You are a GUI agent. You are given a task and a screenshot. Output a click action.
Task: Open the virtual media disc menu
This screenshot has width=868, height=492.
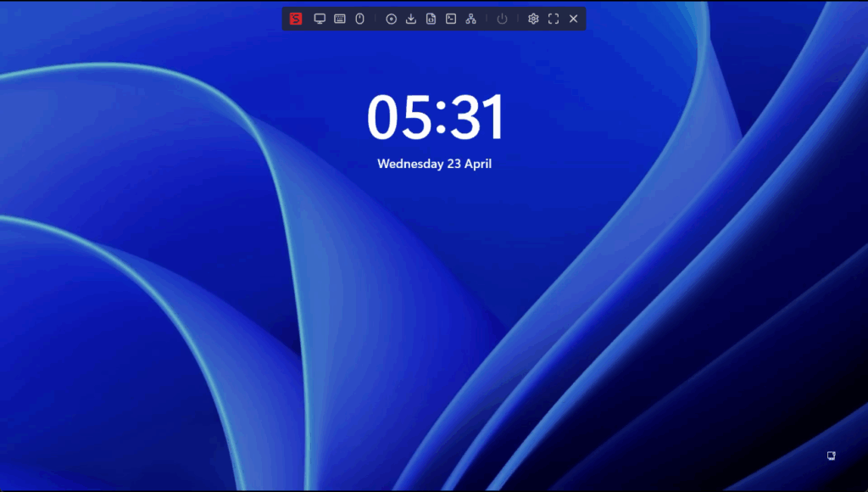[x=391, y=19]
